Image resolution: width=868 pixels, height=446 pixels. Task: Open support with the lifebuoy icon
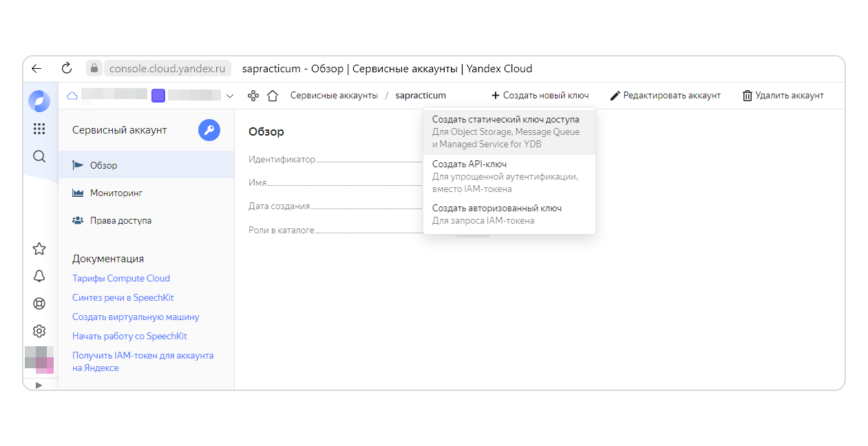pyautogui.click(x=39, y=304)
